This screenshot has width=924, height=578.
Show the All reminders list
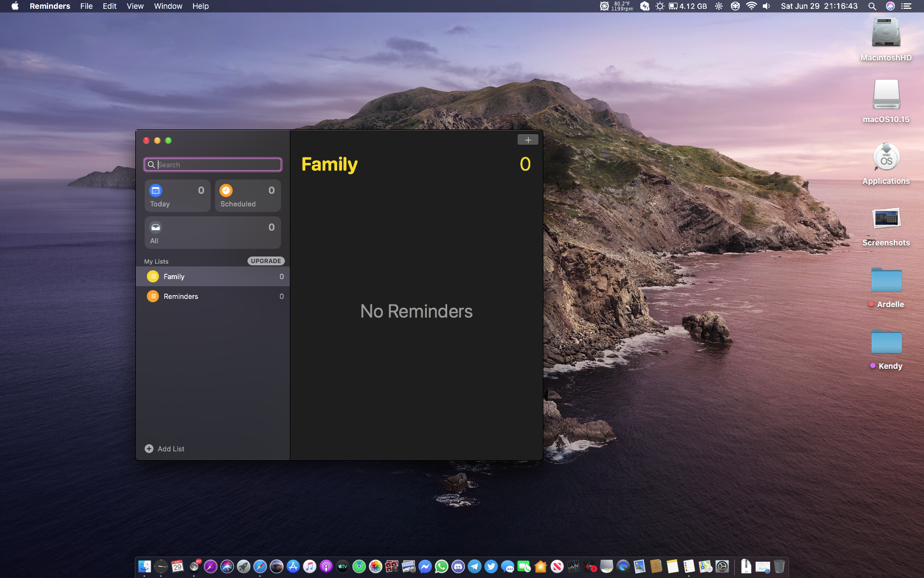coord(212,232)
